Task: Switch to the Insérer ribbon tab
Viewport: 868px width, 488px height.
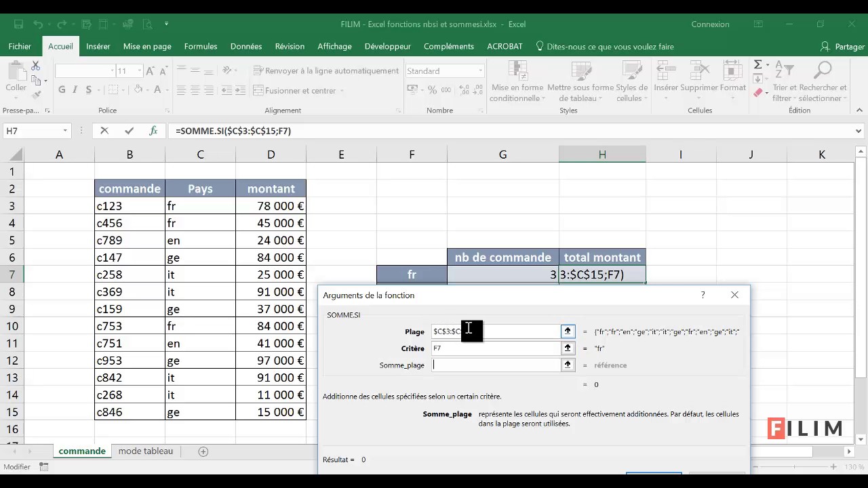Action: pos(98,47)
